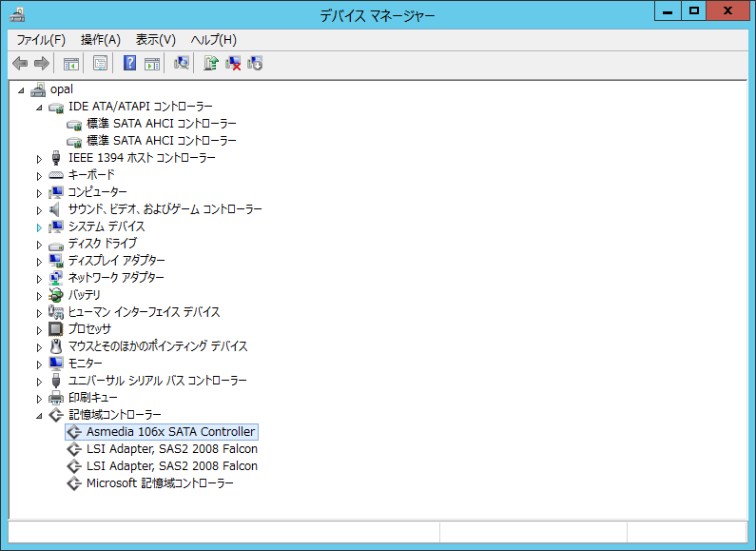Image resolution: width=756 pixels, height=551 pixels.
Task: Select Asmedia 106x SATA Controller
Action: tap(170, 432)
